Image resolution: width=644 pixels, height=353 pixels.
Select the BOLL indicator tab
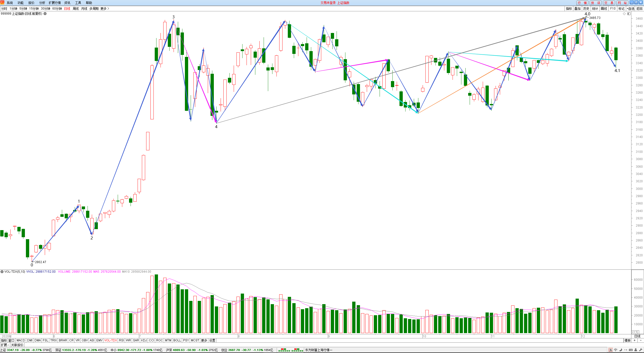point(177,340)
